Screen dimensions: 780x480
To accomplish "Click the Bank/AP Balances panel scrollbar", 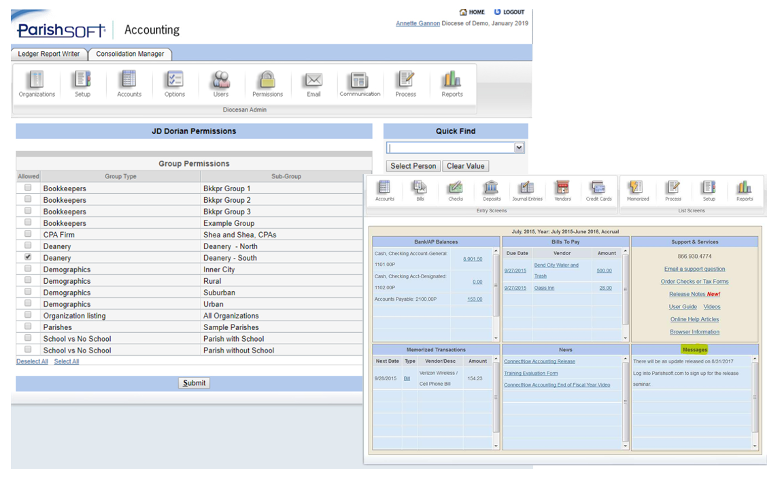I will pos(495,294).
